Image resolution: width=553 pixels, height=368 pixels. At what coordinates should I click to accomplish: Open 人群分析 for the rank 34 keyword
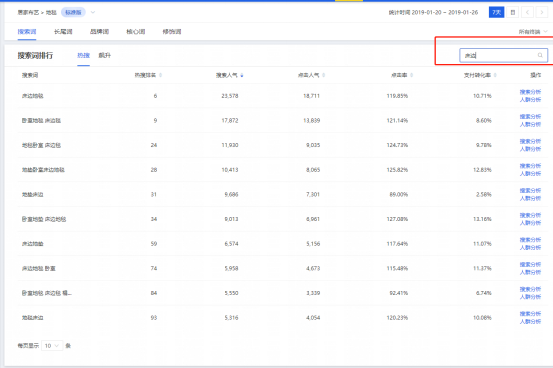point(530,223)
